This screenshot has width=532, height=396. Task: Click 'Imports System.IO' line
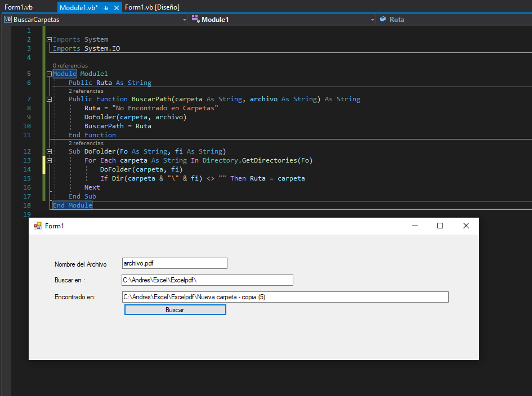coord(87,48)
